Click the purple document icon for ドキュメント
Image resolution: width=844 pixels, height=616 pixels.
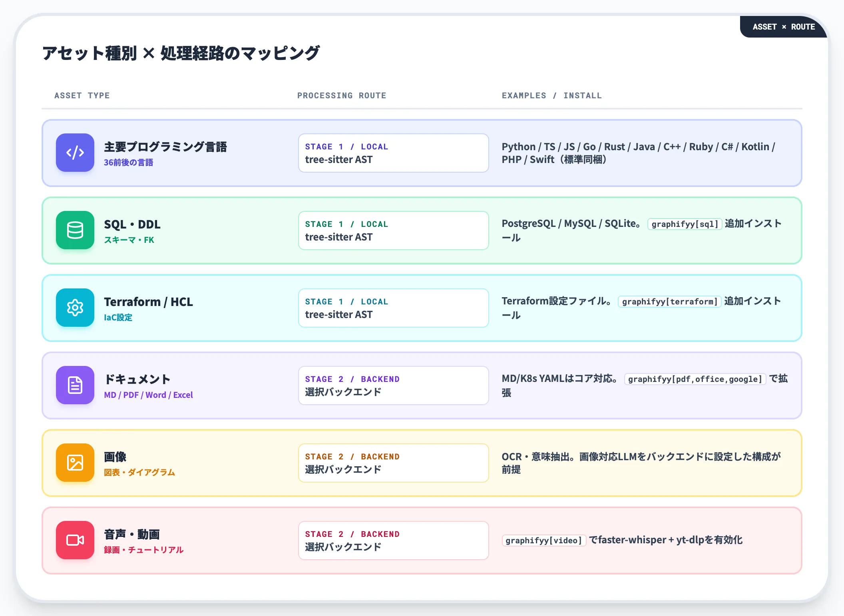(x=75, y=385)
